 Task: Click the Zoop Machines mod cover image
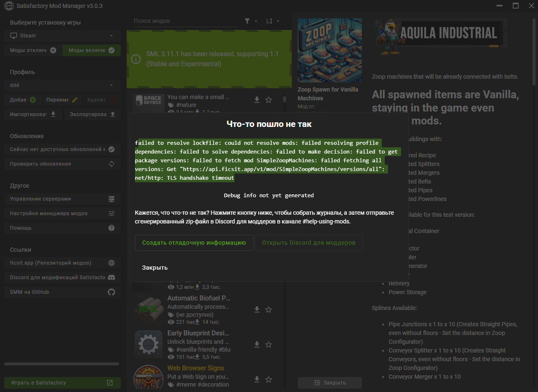pyautogui.click(x=330, y=50)
